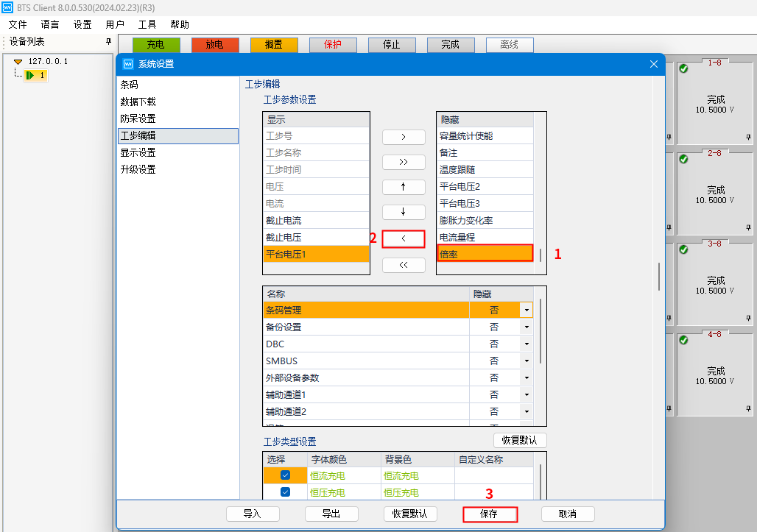
Task: Click the 取消 button
Action: 568,514
